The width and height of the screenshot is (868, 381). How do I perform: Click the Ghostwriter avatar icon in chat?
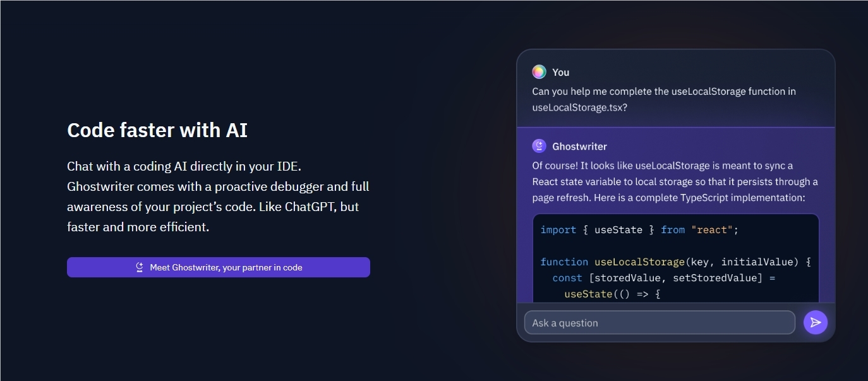pos(539,146)
